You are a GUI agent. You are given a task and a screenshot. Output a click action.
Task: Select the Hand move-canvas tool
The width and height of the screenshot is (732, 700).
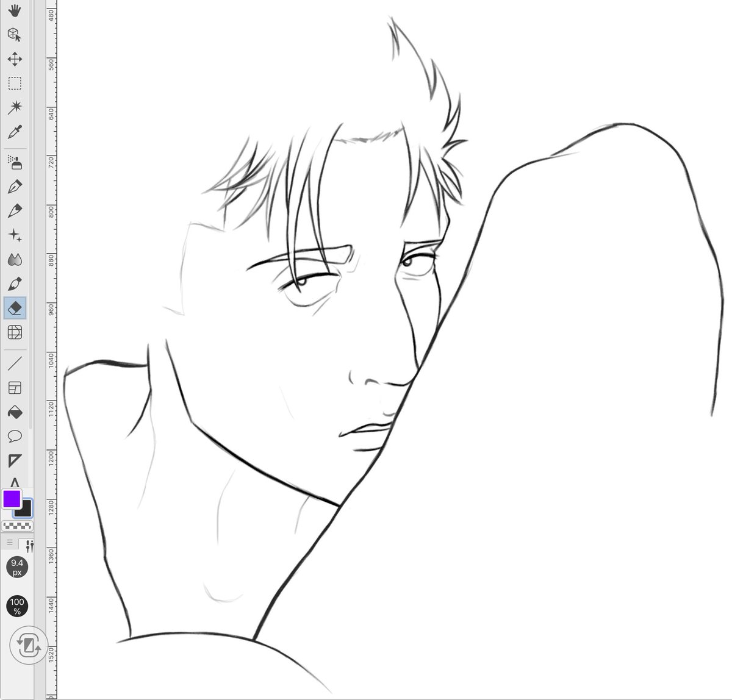(x=15, y=10)
